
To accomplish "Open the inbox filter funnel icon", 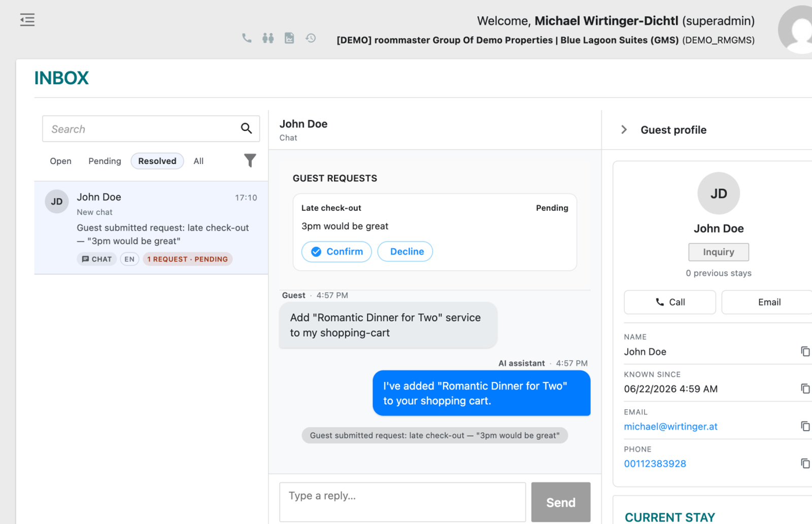I will [250, 160].
